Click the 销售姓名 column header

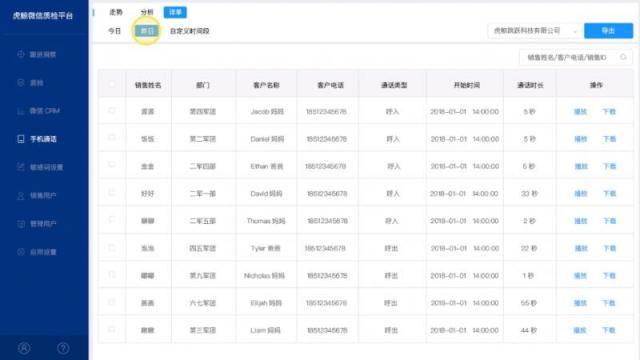pos(148,85)
